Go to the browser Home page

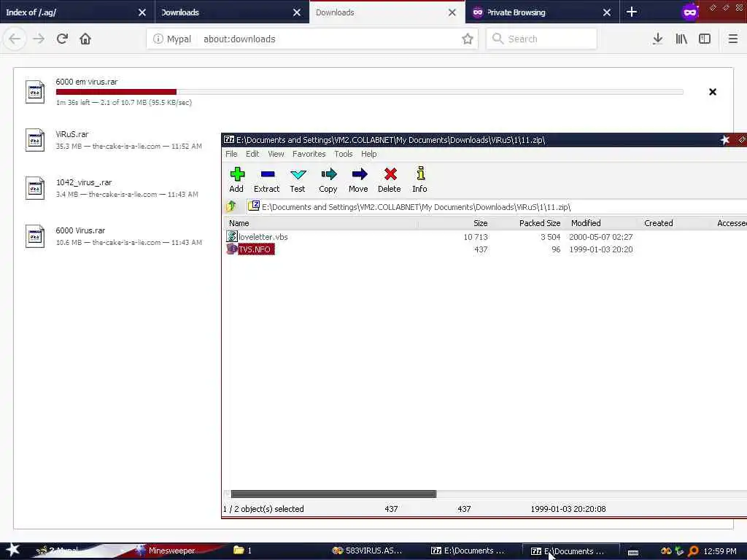pyautogui.click(x=85, y=39)
